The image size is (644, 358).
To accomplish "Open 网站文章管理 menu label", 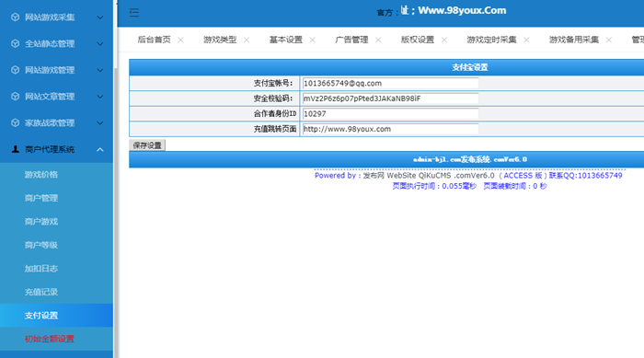I will click(x=50, y=97).
